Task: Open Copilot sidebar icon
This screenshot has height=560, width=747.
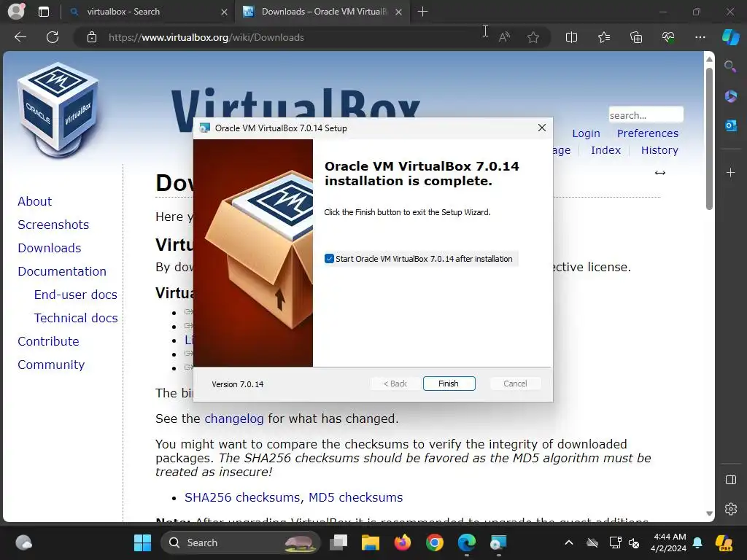Action: 730,37
